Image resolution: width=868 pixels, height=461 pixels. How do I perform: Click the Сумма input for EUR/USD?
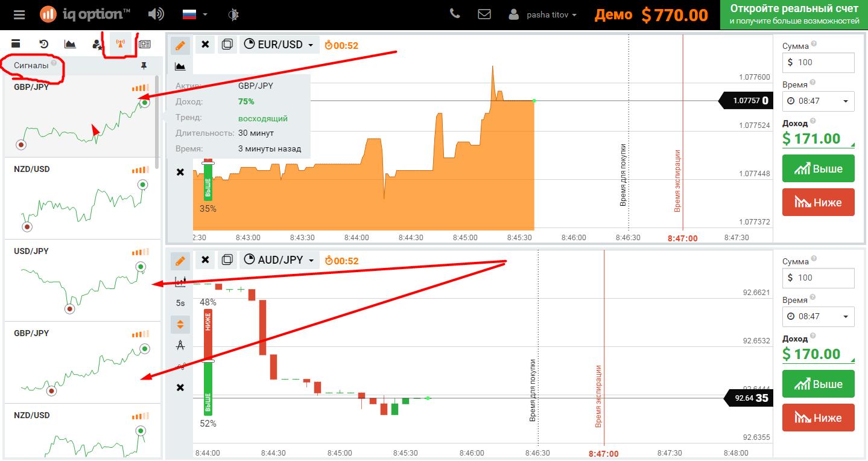point(818,62)
